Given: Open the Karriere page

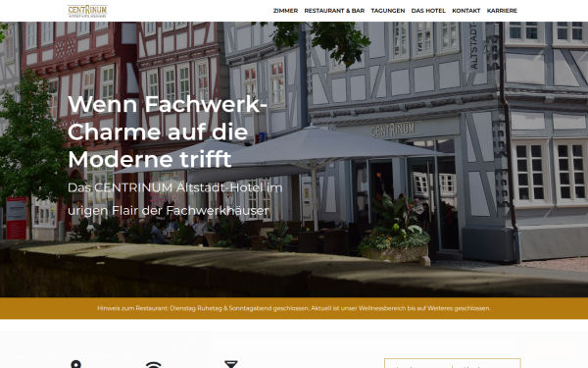Looking at the screenshot, I should pos(502,11).
